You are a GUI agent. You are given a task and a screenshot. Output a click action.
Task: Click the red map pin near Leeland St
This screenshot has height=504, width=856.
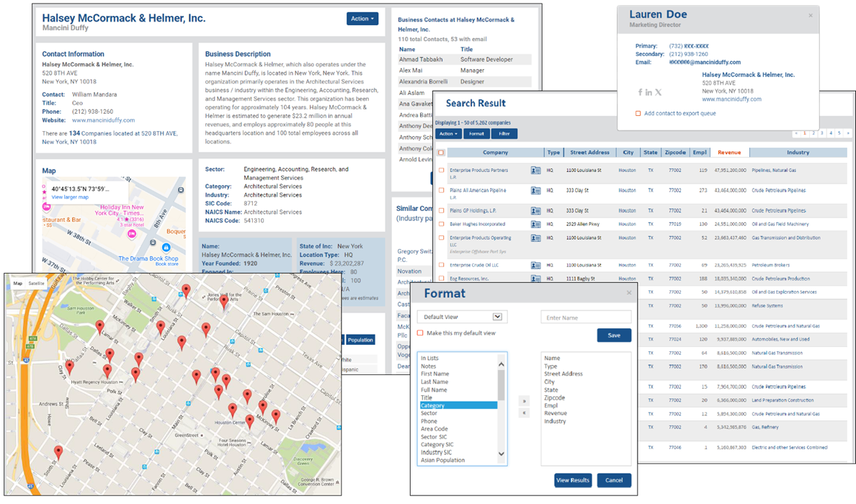coord(58,451)
